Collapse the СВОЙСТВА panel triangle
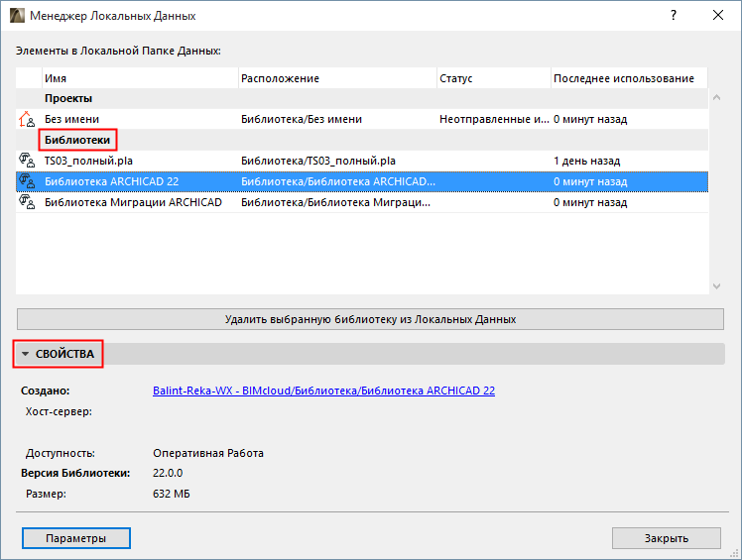The image size is (742, 560). [26, 354]
